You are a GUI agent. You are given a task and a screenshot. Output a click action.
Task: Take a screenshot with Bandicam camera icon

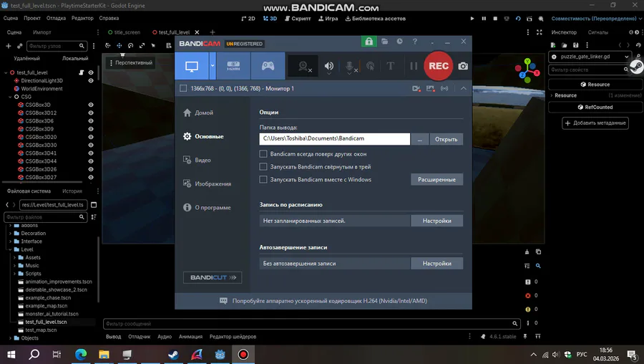point(463,66)
